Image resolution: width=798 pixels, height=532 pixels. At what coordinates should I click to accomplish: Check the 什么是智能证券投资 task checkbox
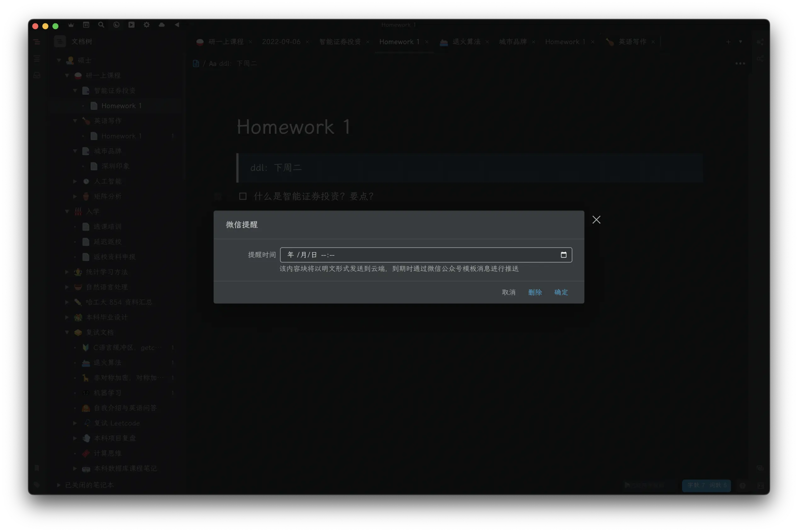point(243,196)
